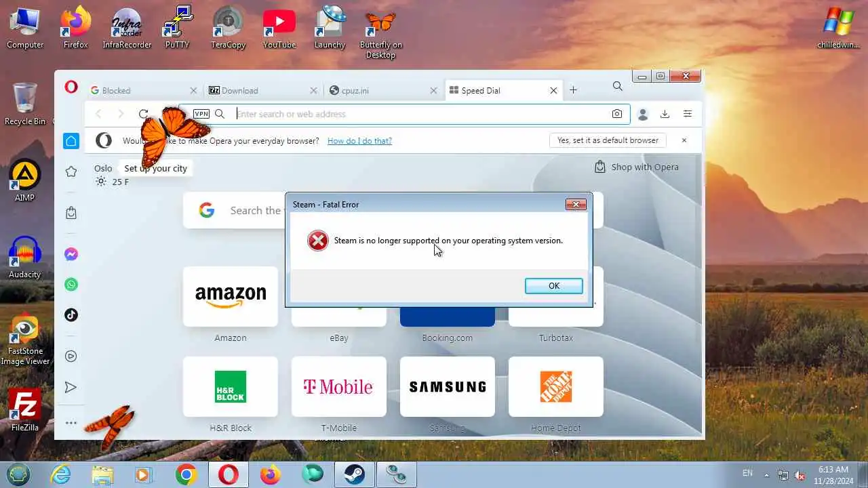Open Opera shopping bag sidebar icon
The width and height of the screenshot is (868, 488).
pos(71,213)
